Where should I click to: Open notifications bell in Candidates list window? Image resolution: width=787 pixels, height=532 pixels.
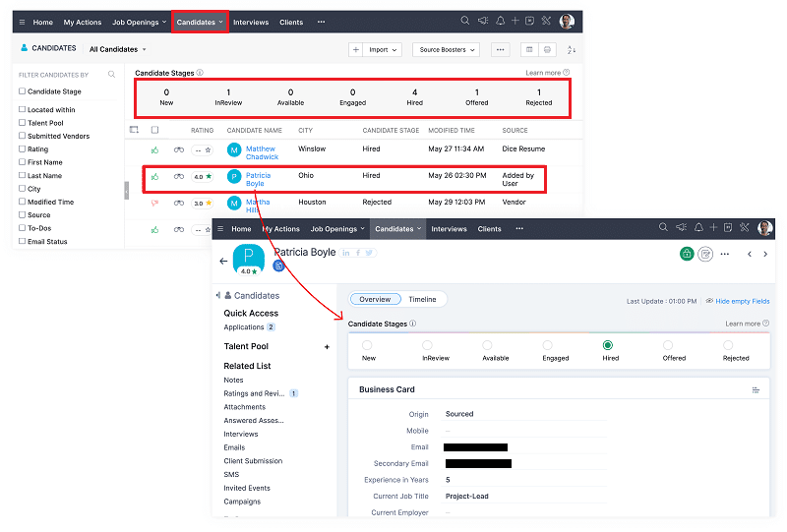[x=501, y=21]
